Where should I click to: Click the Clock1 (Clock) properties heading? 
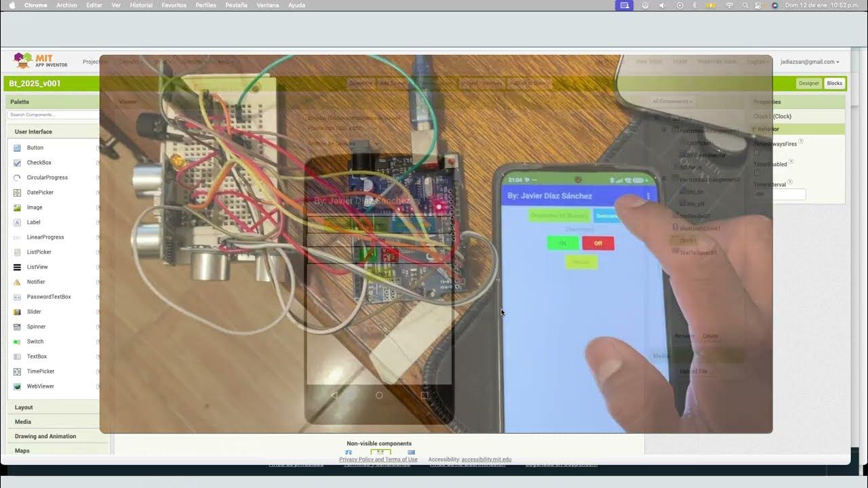pyautogui.click(x=772, y=117)
